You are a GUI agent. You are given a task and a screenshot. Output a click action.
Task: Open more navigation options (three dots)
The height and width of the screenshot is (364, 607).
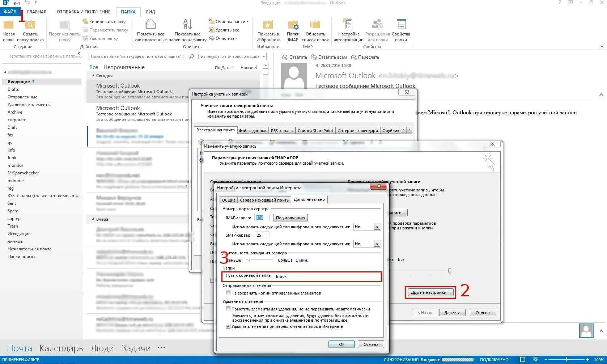pyautogui.click(x=161, y=348)
